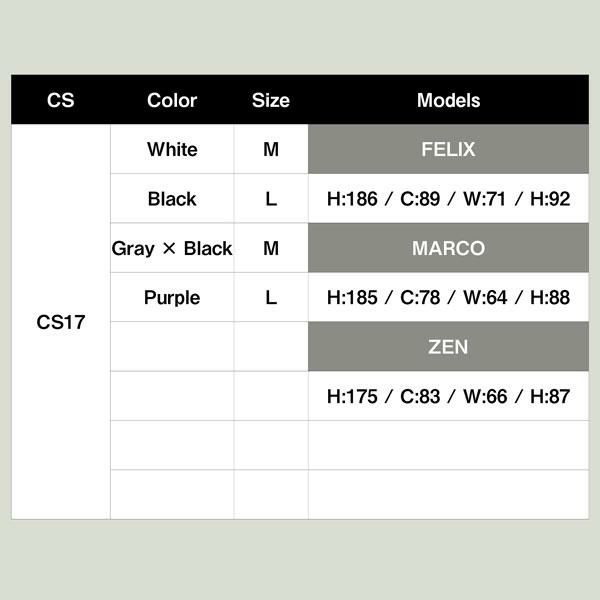Choose the Purple color cell
The height and width of the screenshot is (600, 600).
click(172, 298)
